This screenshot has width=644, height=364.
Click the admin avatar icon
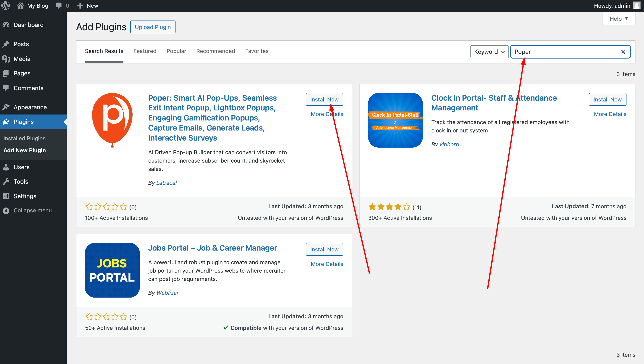tap(637, 6)
